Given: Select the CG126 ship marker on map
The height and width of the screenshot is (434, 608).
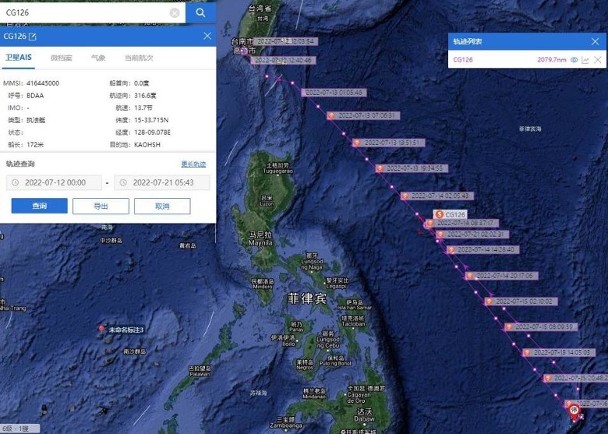Looking at the screenshot, I should click(450, 214).
